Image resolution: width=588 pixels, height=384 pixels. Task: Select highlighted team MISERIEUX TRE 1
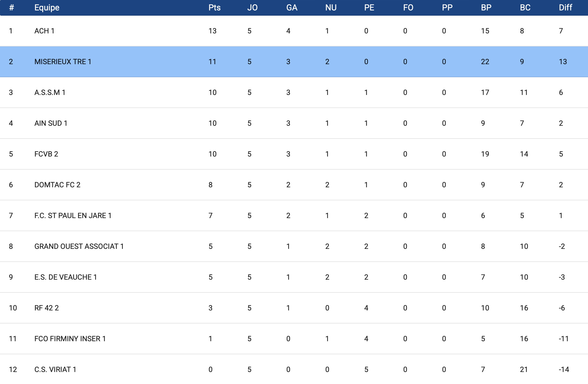63,62
